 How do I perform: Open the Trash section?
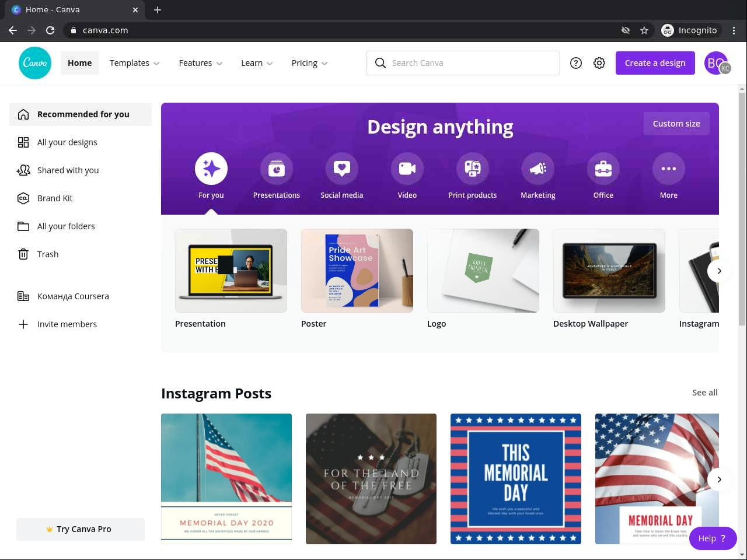[x=81, y=254]
